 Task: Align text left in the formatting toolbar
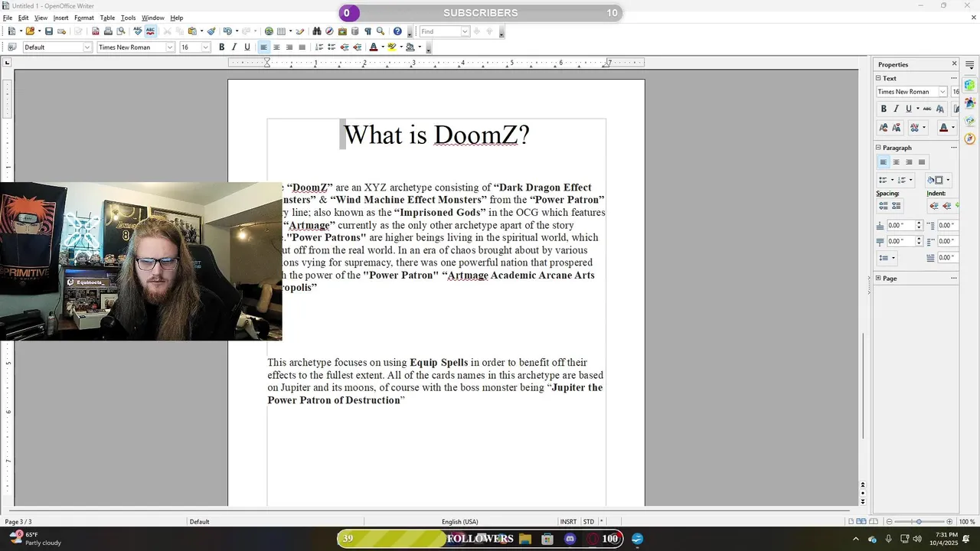click(263, 47)
